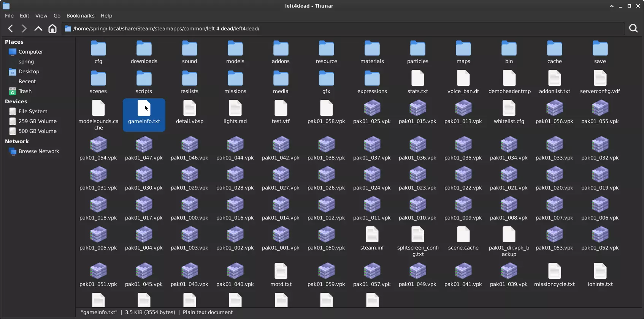The height and width of the screenshot is (319, 644).
Task: Select the pak01_058.vpk file icon
Action: (327, 108)
